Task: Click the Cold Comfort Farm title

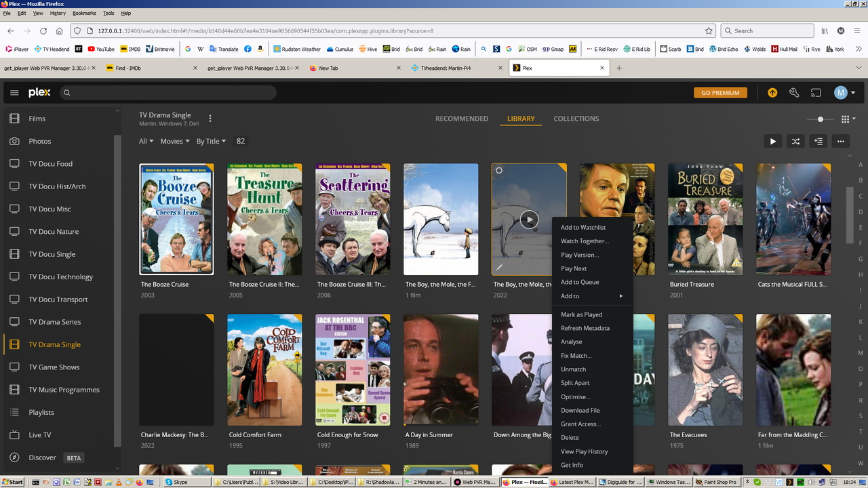Action: click(x=255, y=435)
